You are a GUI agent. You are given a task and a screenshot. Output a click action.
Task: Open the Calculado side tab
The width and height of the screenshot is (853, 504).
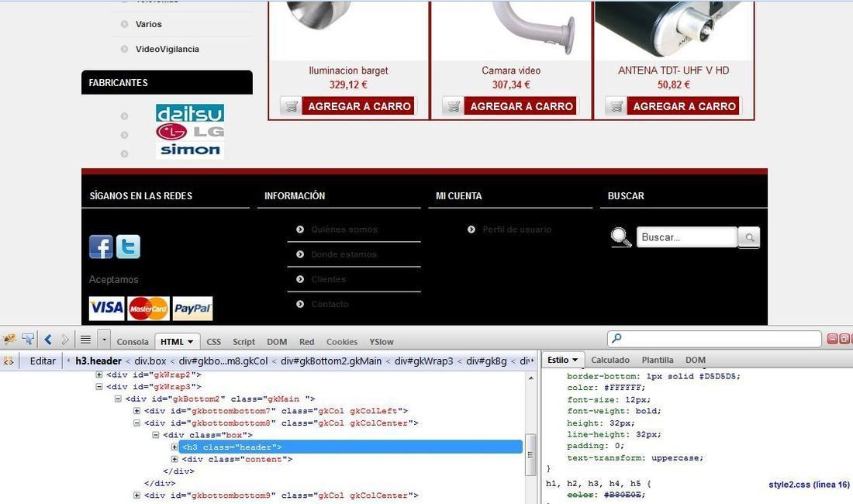pyautogui.click(x=610, y=360)
